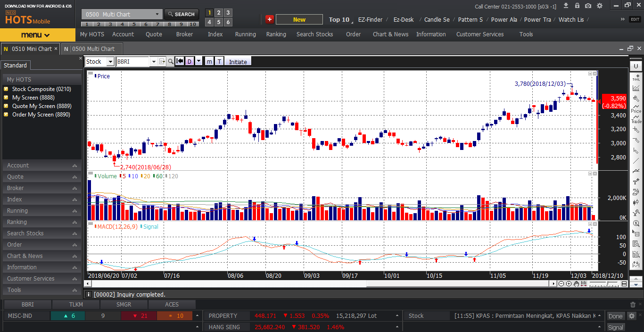Switch to the 0500 Multi Chart tab
This screenshot has width=644, height=332.
(92, 49)
